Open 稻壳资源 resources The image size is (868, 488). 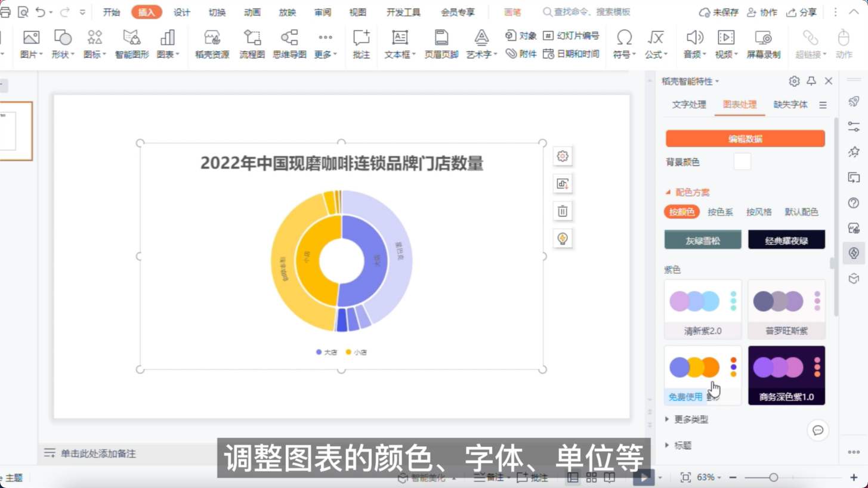coord(212,44)
